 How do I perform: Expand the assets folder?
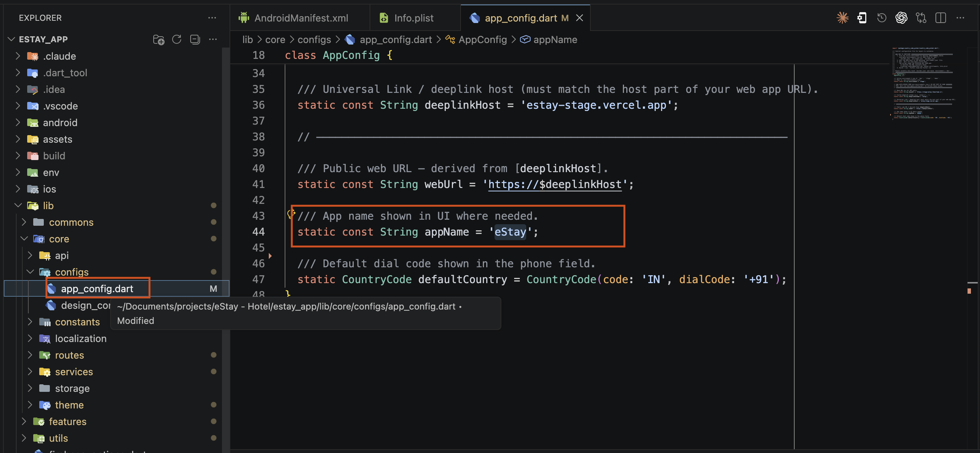click(17, 139)
